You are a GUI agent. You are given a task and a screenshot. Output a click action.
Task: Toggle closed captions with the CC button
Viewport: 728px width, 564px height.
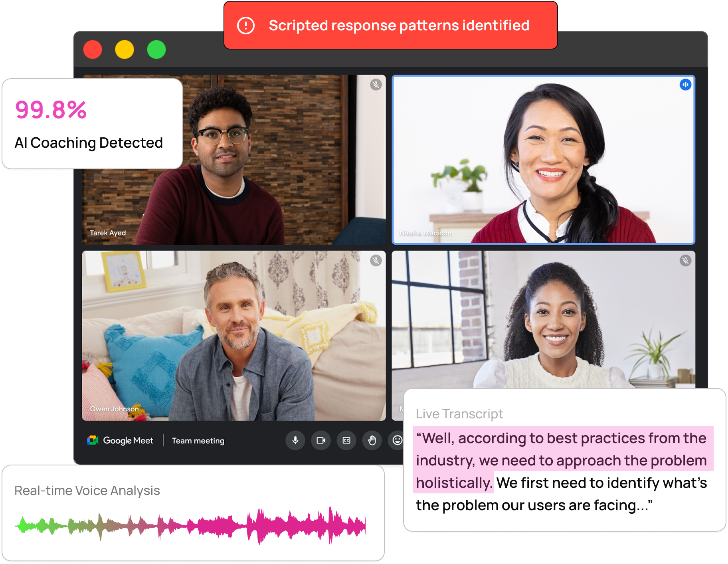coord(346,440)
